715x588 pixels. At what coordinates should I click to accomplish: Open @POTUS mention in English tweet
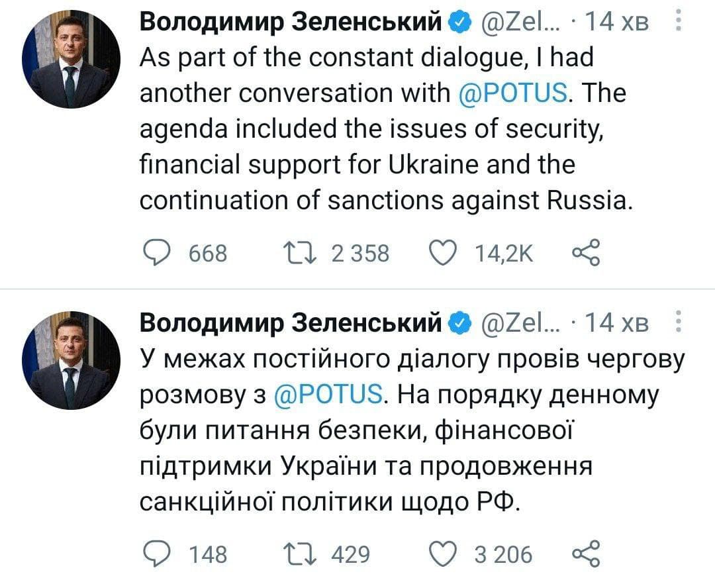(512, 93)
